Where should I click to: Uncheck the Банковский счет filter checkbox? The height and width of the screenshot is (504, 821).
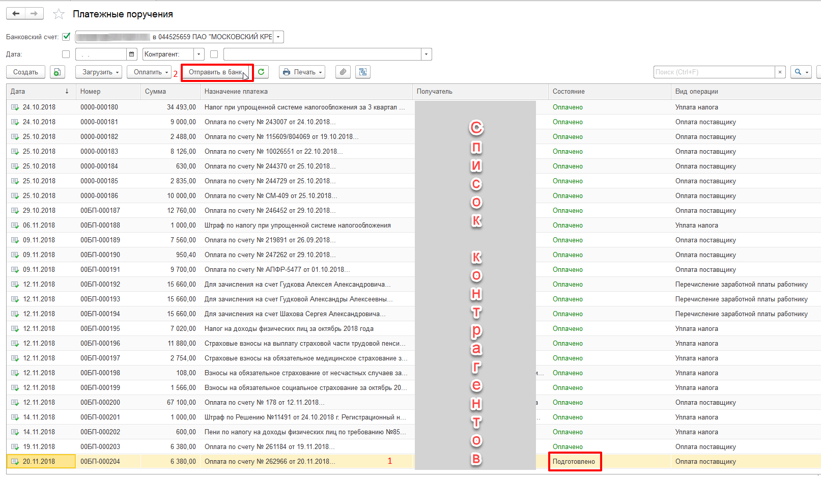(x=66, y=37)
